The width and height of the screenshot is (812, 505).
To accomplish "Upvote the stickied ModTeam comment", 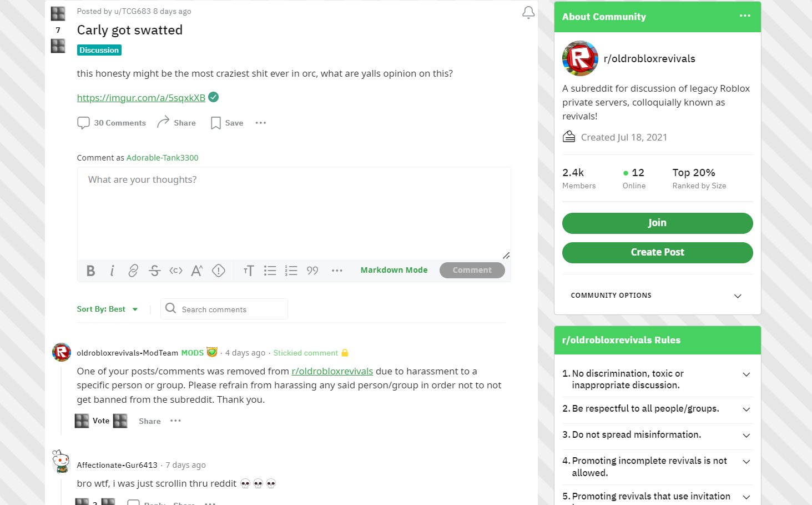I will coord(82,421).
